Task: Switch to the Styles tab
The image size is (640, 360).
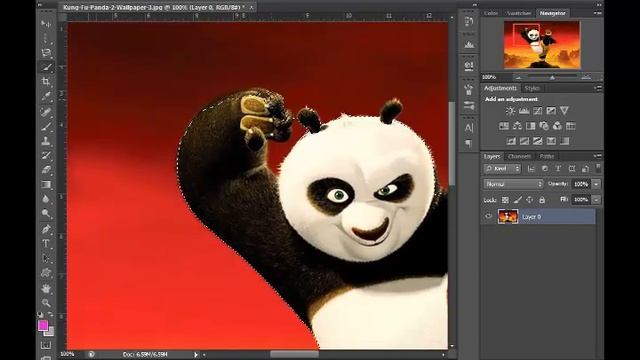Action: click(x=532, y=88)
